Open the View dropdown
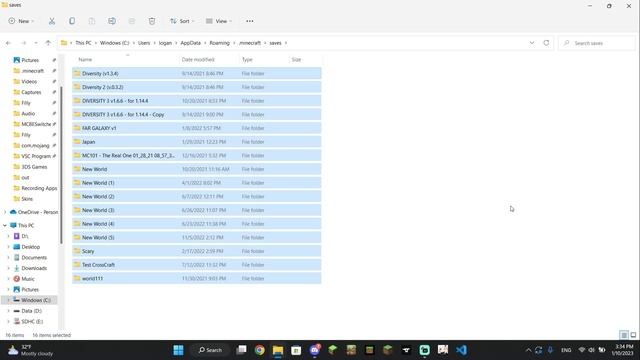The height and width of the screenshot is (360, 640). click(219, 21)
